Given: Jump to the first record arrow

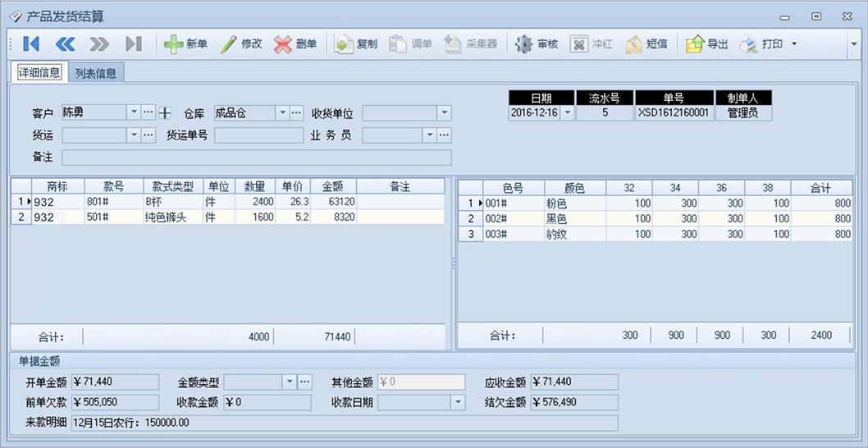Looking at the screenshot, I should pos(31,44).
